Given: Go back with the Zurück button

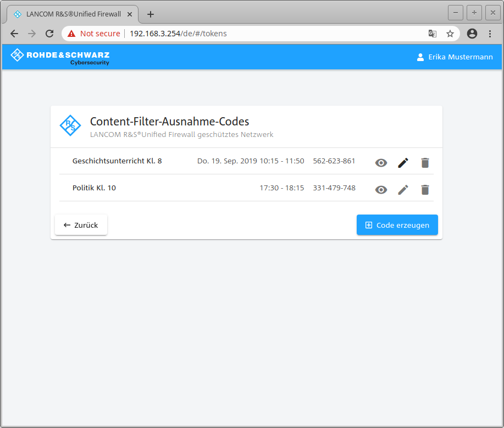Looking at the screenshot, I should [x=81, y=225].
